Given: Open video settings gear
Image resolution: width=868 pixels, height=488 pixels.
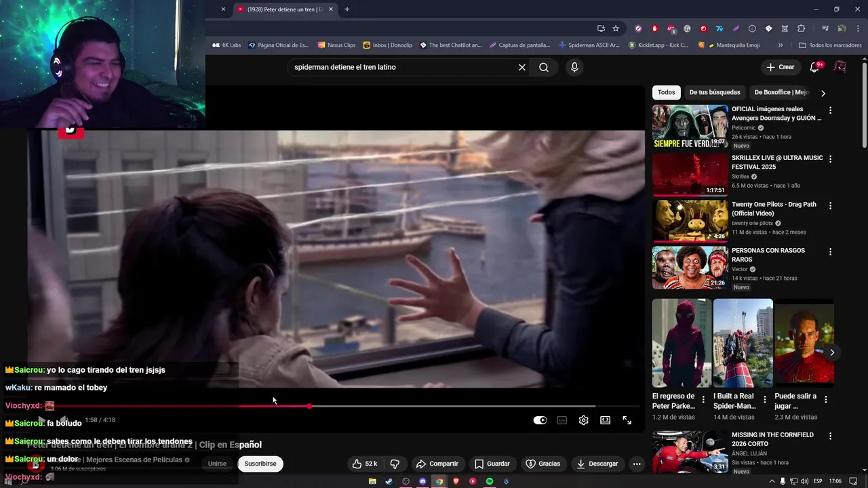Looking at the screenshot, I should click(583, 420).
